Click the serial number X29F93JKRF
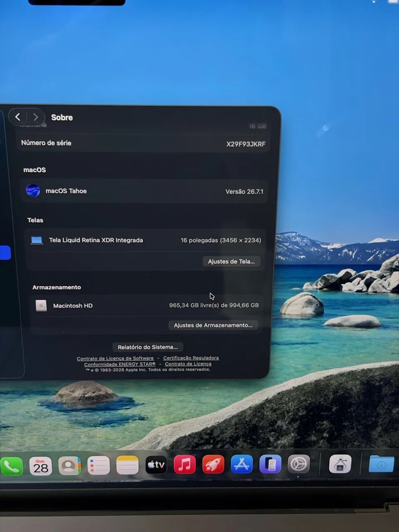 coord(246,144)
